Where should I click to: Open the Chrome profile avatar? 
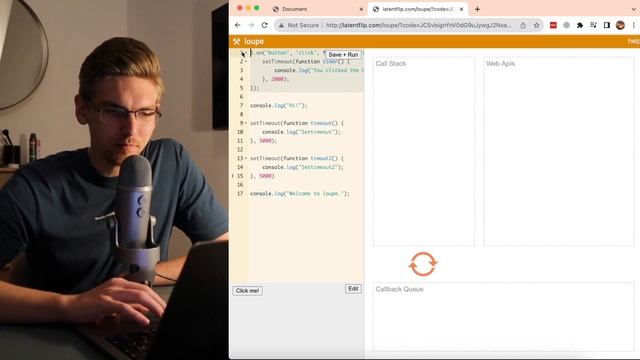coord(620,25)
